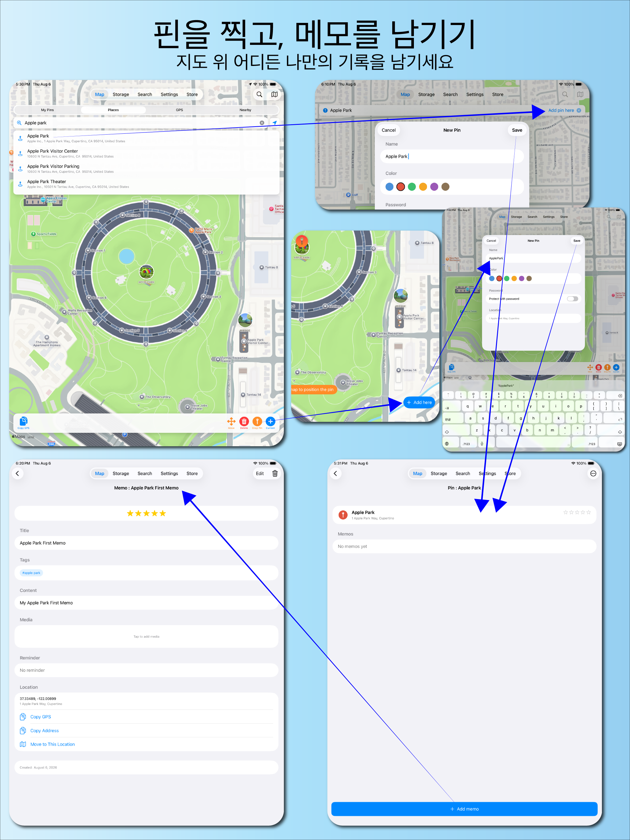Tap Copy GPS icon on 5:30 PM map toolbar
This screenshot has height=840, width=630.
point(24,422)
